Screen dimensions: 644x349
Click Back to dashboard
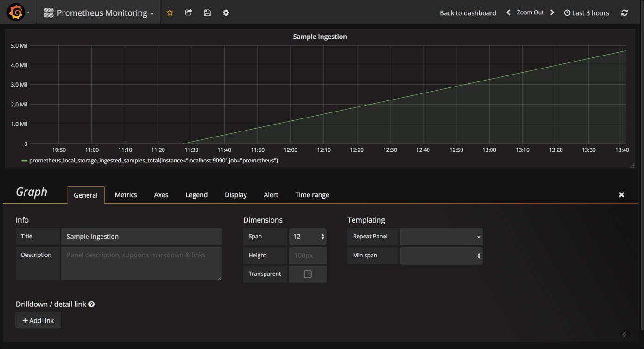(468, 12)
